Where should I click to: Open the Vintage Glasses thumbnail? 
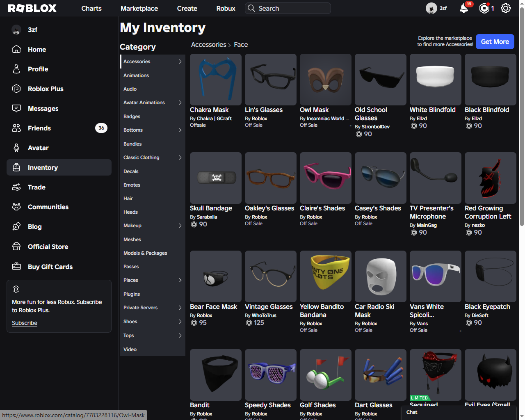pyautogui.click(x=271, y=276)
